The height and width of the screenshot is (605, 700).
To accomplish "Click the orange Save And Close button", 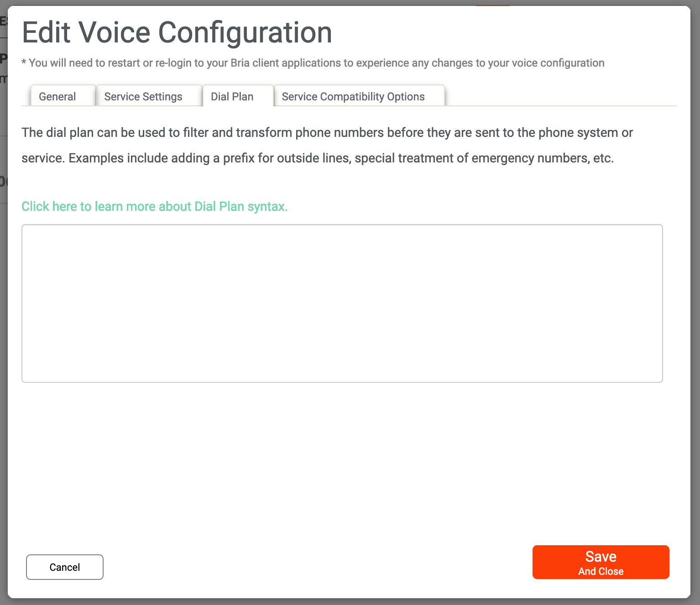I will coord(601,562).
